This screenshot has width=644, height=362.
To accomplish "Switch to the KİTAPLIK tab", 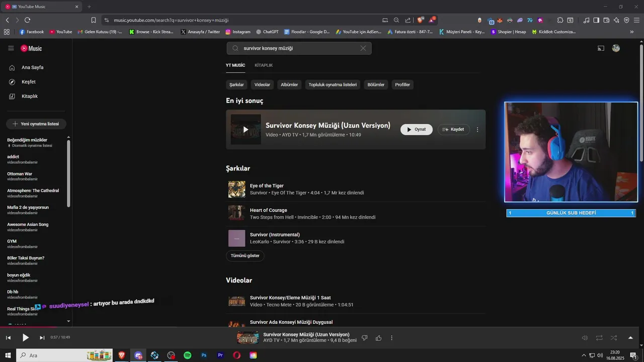I will 264,65.
